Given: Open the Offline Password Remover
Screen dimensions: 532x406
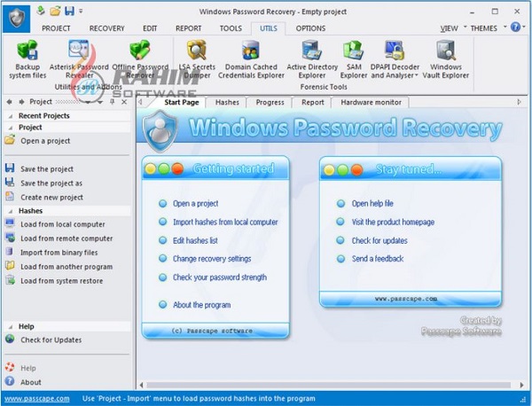Looking at the screenshot, I should click(140, 59).
